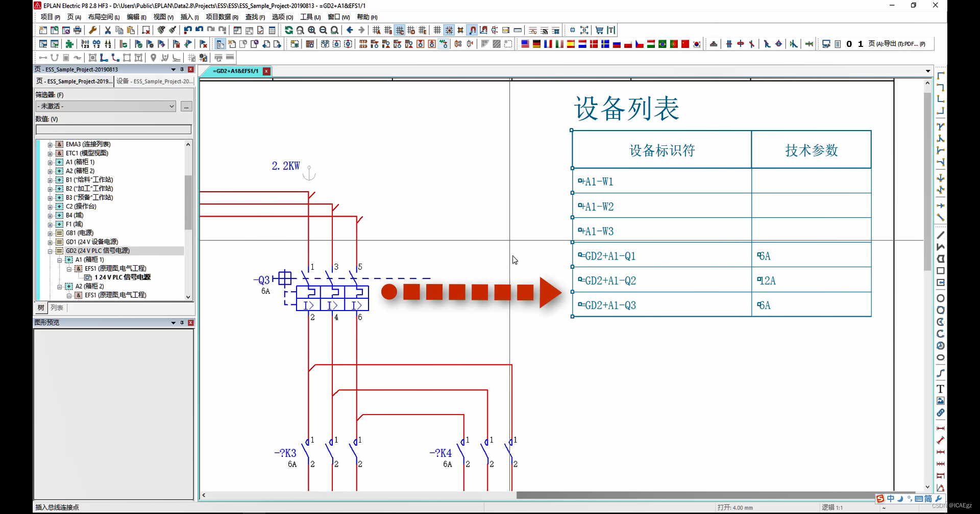The width and height of the screenshot is (980, 514).
Task: Select the German flag language icon
Action: click(536, 44)
